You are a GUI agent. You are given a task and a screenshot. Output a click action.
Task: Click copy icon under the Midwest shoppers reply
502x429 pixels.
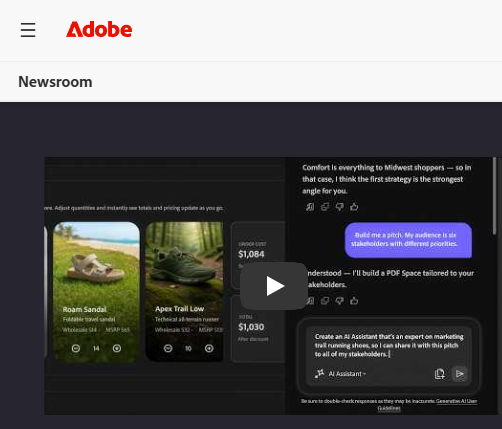pos(325,207)
